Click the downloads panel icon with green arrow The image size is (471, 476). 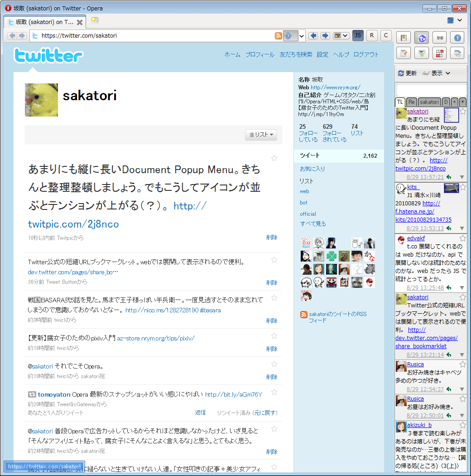point(422,53)
